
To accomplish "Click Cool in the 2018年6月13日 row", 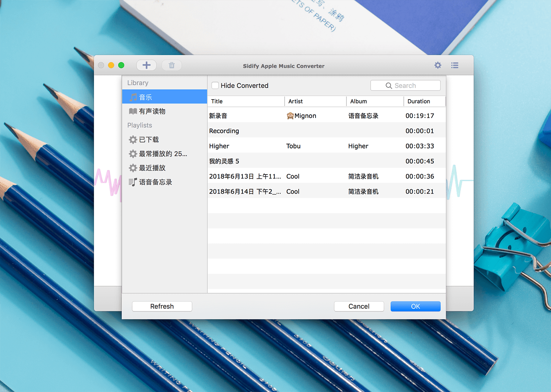I will point(293,176).
